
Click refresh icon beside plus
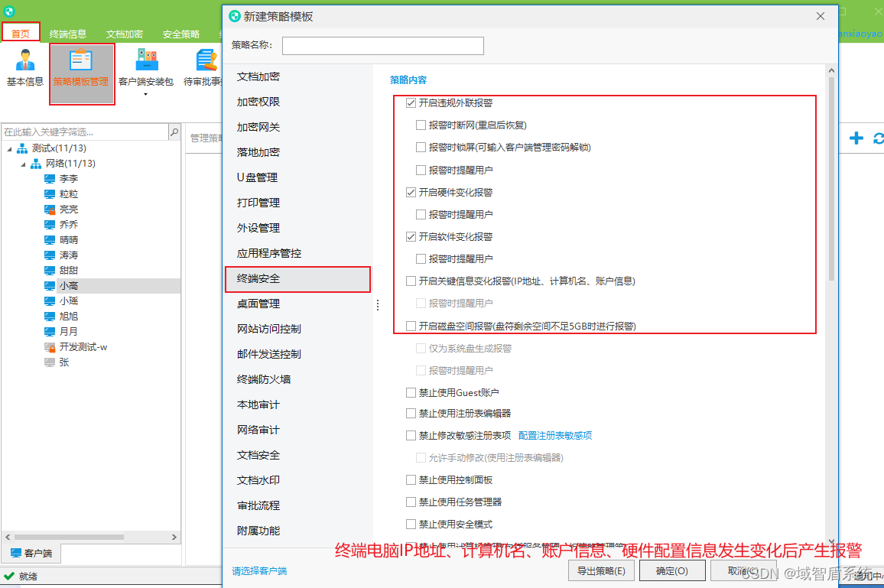879,138
